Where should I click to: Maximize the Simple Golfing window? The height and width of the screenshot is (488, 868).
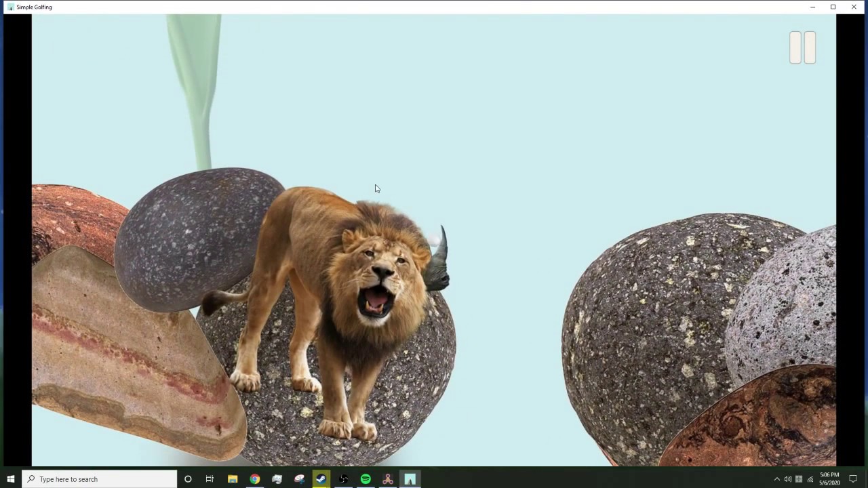833,7
